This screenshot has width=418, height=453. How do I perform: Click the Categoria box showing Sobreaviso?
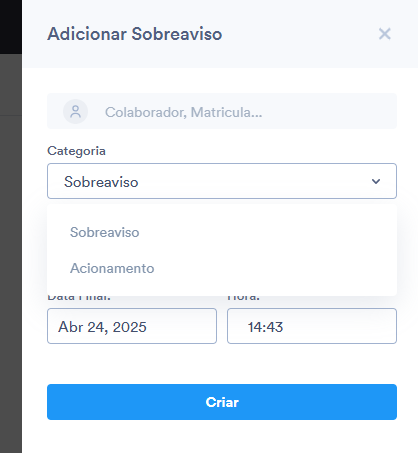tap(222, 181)
